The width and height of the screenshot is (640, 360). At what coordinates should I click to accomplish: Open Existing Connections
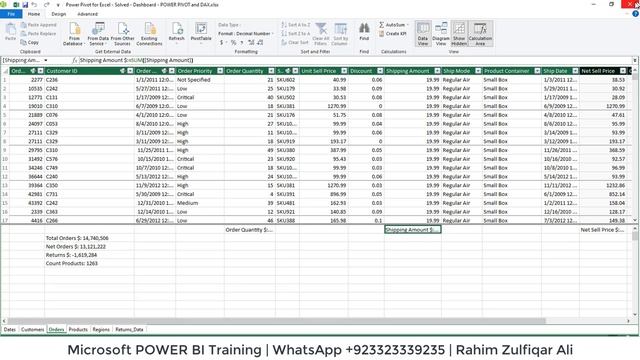coord(149,33)
